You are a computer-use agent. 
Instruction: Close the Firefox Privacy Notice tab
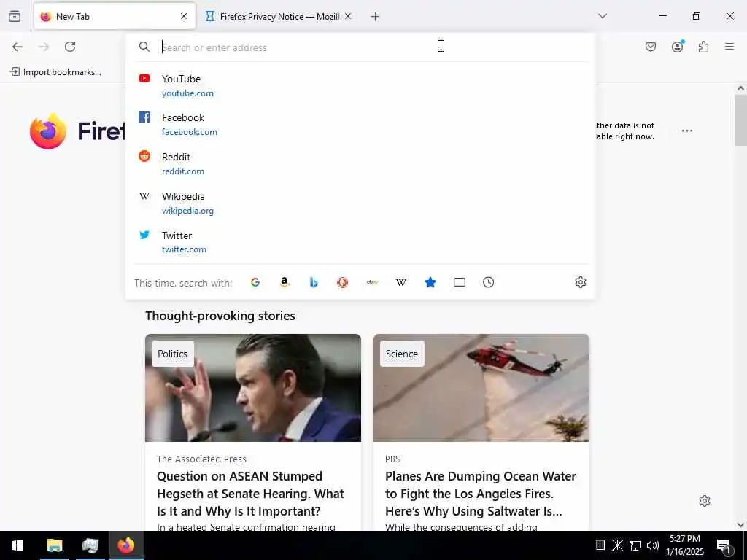[x=348, y=16]
